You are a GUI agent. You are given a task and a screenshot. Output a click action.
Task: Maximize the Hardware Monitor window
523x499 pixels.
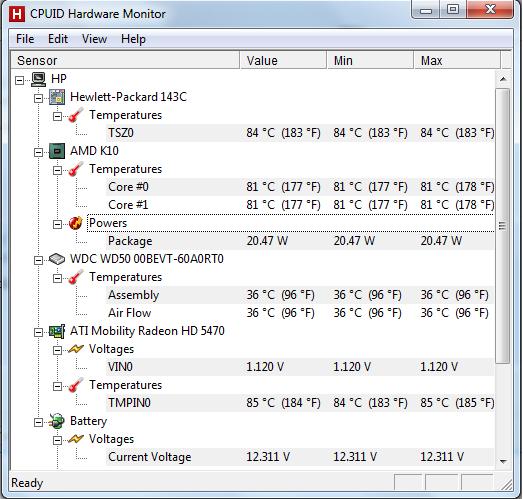(453, 9)
